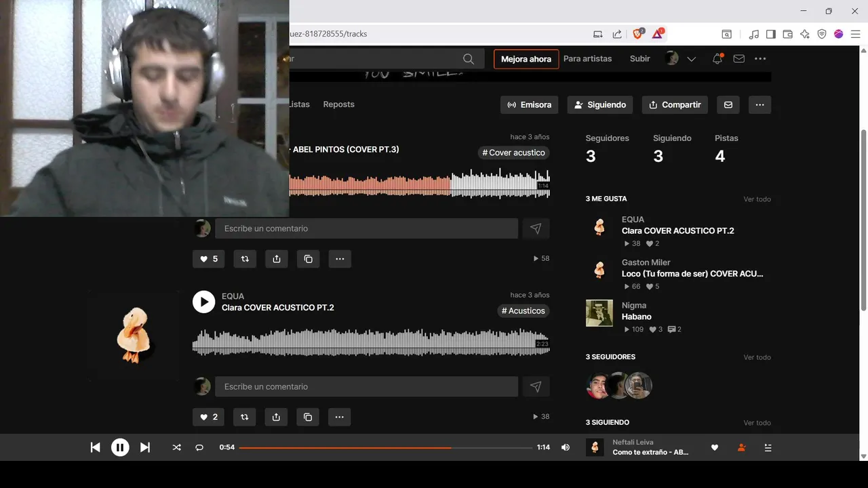Open Brave Wallet icon

[x=787, y=34]
